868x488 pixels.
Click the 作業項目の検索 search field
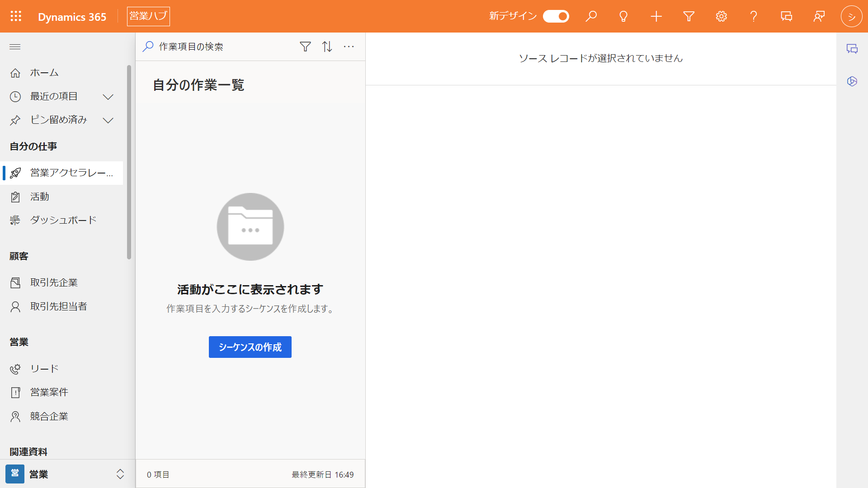tap(217, 47)
